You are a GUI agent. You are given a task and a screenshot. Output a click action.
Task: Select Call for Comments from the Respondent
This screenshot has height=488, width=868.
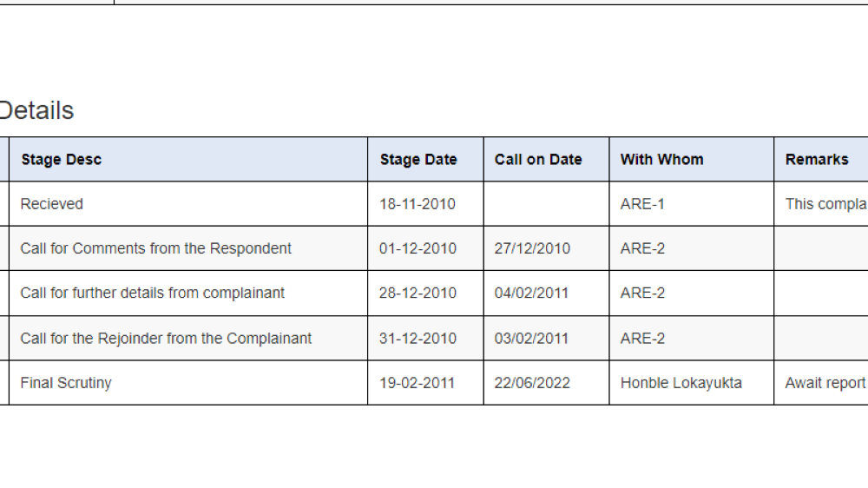156,248
